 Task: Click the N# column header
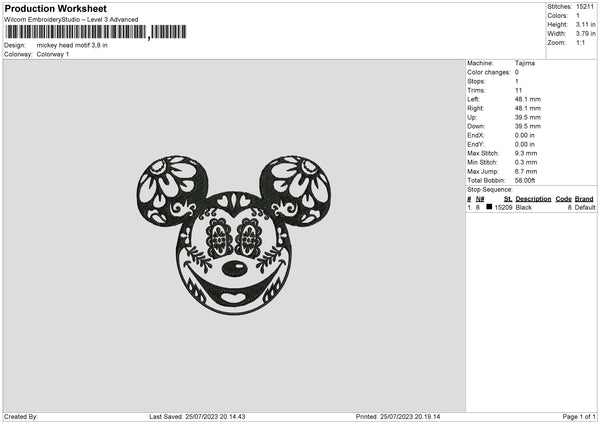pos(480,199)
